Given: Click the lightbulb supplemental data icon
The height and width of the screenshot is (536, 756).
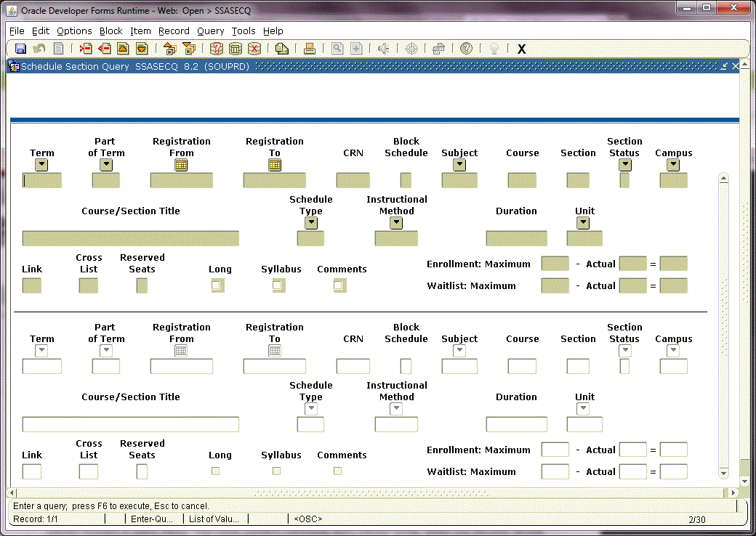Looking at the screenshot, I should (x=494, y=49).
